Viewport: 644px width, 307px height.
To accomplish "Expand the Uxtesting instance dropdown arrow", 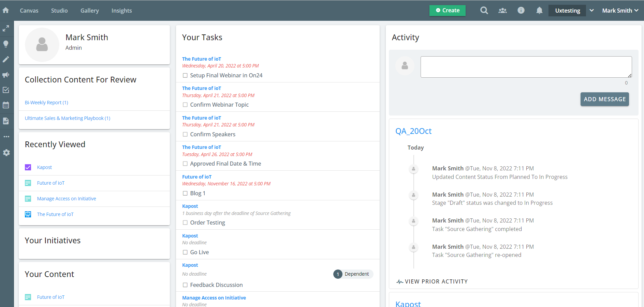I will point(592,11).
